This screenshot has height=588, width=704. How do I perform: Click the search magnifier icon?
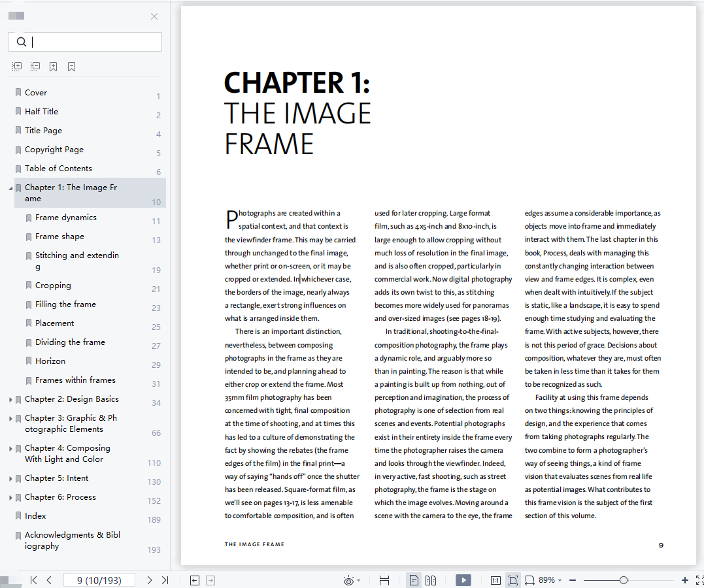point(21,42)
